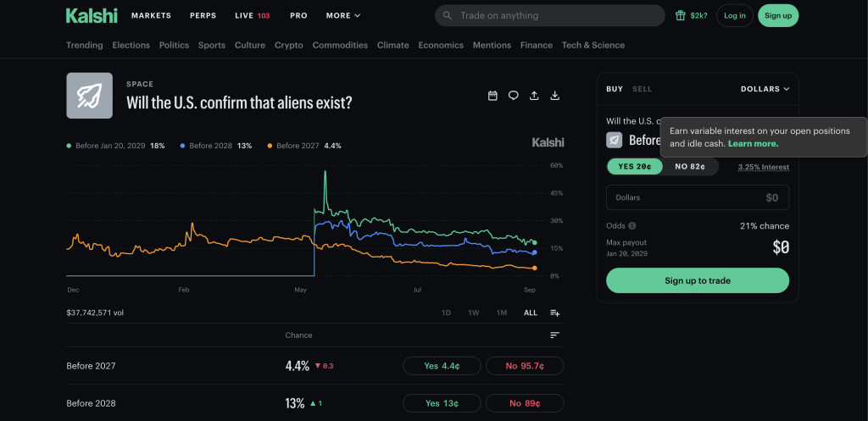Click the orange Before 2027 legend dot

coord(270,146)
